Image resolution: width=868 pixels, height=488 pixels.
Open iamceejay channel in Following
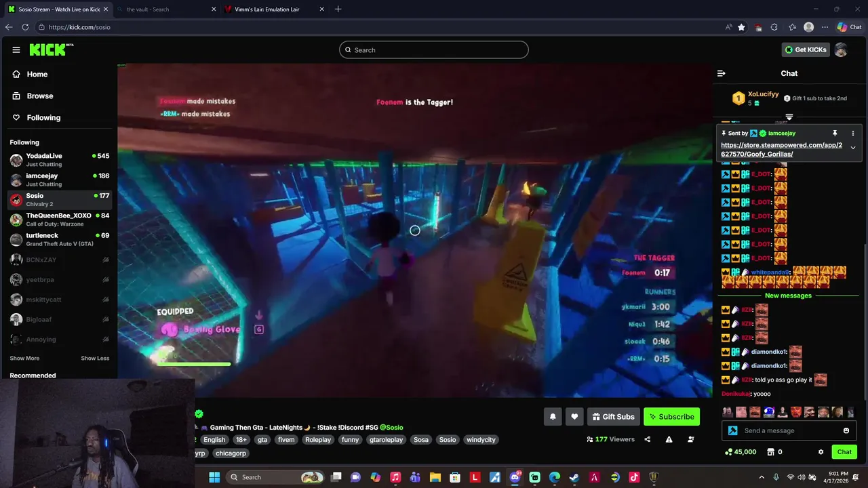(59, 180)
